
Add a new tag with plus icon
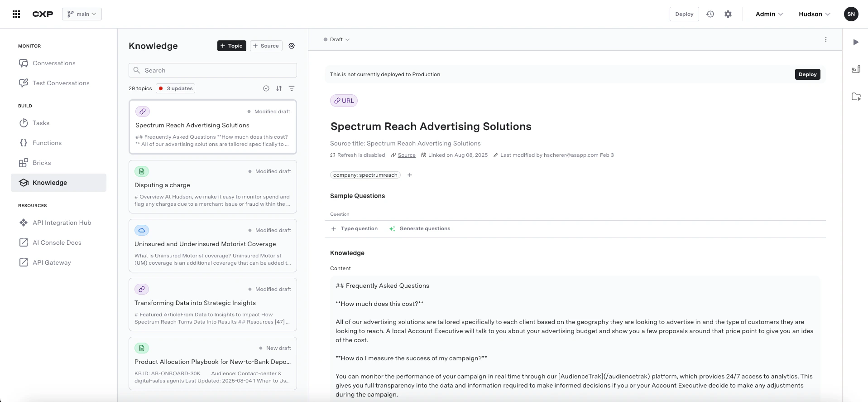[x=410, y=175]
